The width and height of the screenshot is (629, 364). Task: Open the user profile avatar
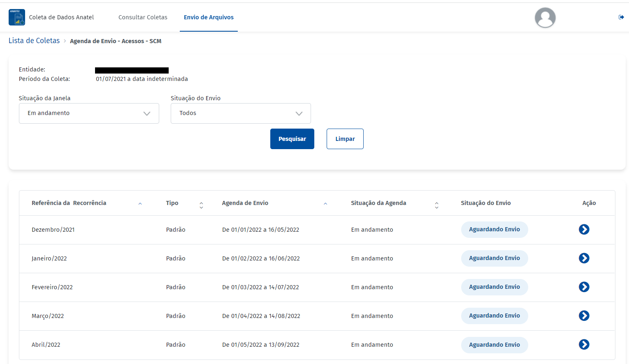pyautogui.click(x=545, y=18)
